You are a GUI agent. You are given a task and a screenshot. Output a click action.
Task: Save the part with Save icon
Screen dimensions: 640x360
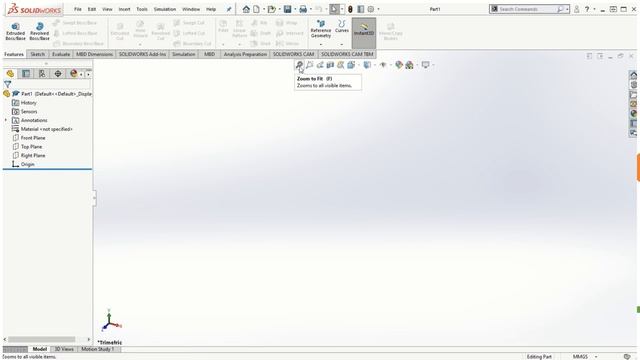[287, 9]
